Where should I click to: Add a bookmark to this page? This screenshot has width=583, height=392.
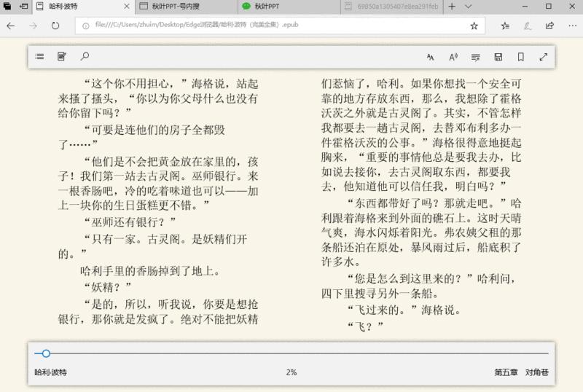tap(521, 57)
